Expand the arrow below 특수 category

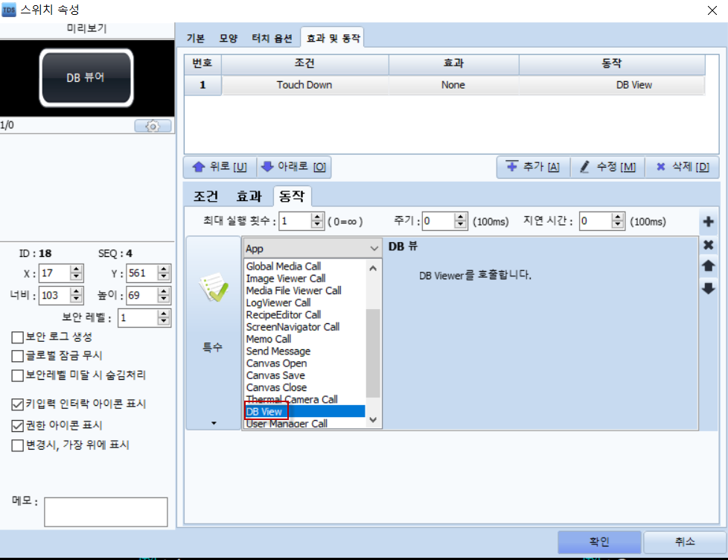coord(214,423)
